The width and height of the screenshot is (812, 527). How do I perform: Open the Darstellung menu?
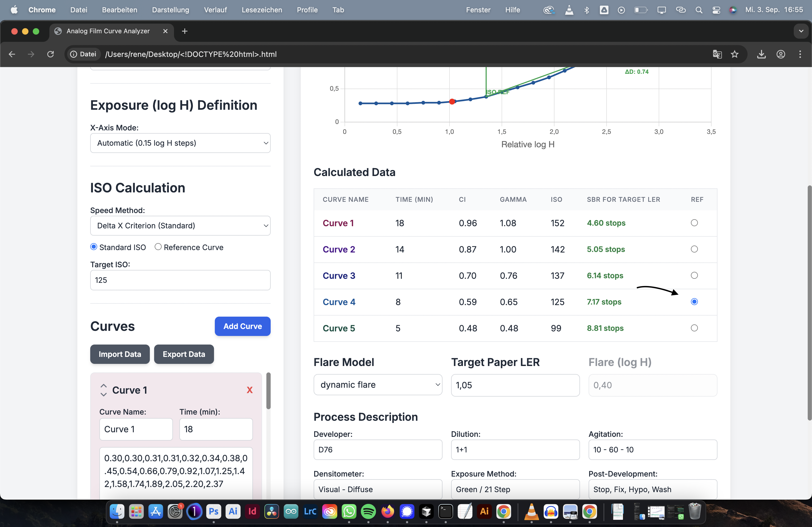click(x=170, y=10)
